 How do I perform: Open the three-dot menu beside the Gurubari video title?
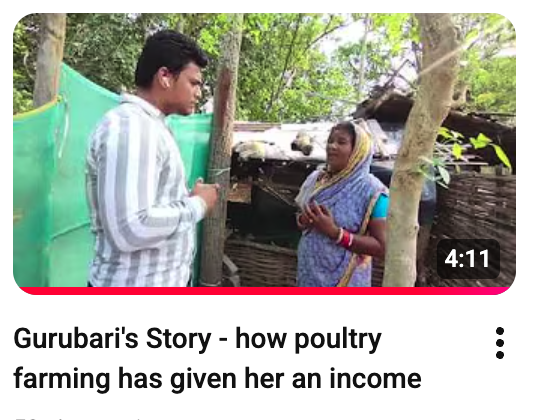coord(500,343)
